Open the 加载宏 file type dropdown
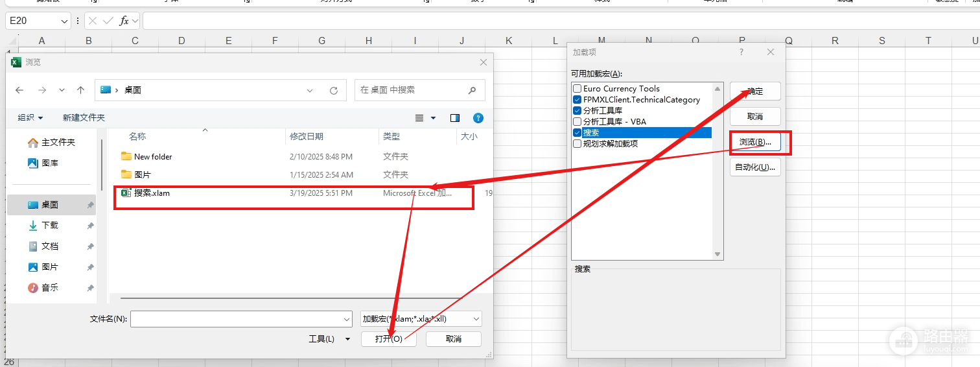Screen dimensions: 980x367 pyautogui.click(x=421, y=319)
